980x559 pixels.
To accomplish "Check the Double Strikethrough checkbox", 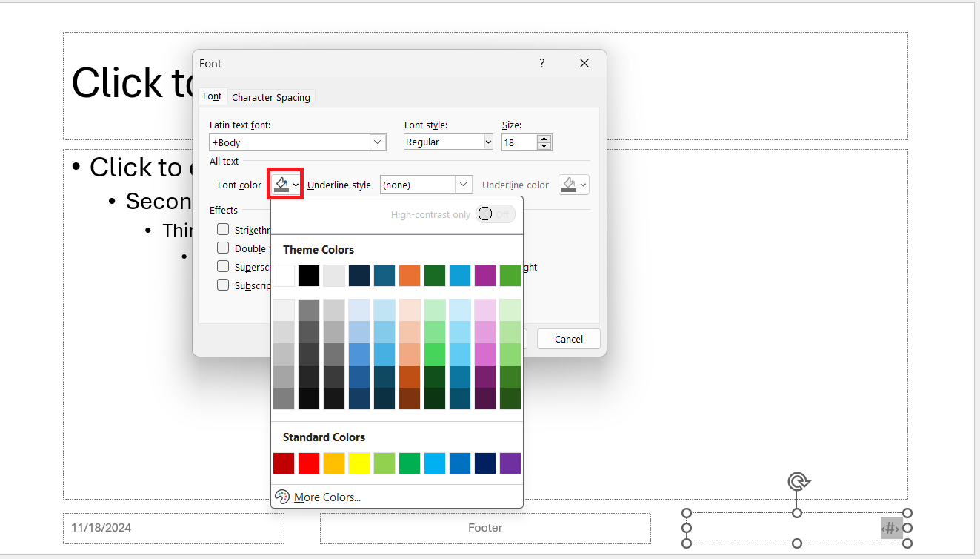I will (223, 248).
